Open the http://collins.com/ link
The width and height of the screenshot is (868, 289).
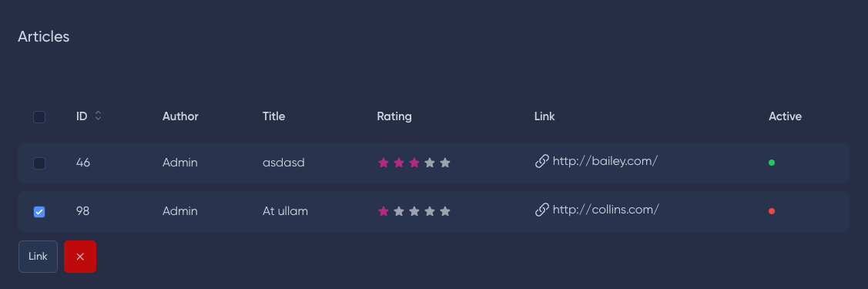pyautogui.click(x=605, y=210)
